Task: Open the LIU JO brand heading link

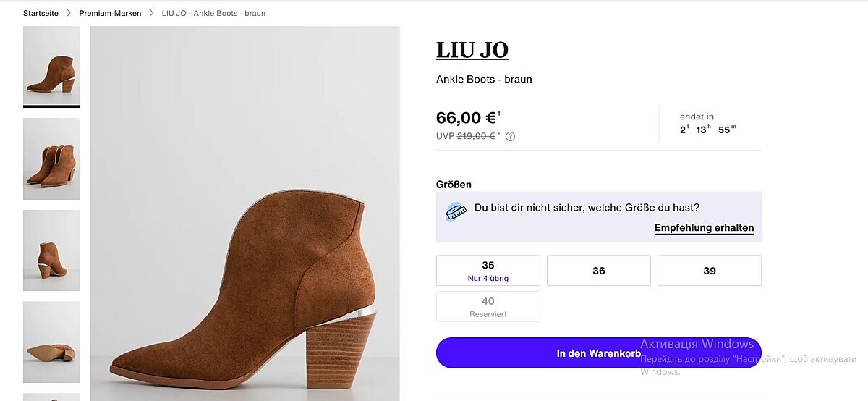Action: [472, 50]
